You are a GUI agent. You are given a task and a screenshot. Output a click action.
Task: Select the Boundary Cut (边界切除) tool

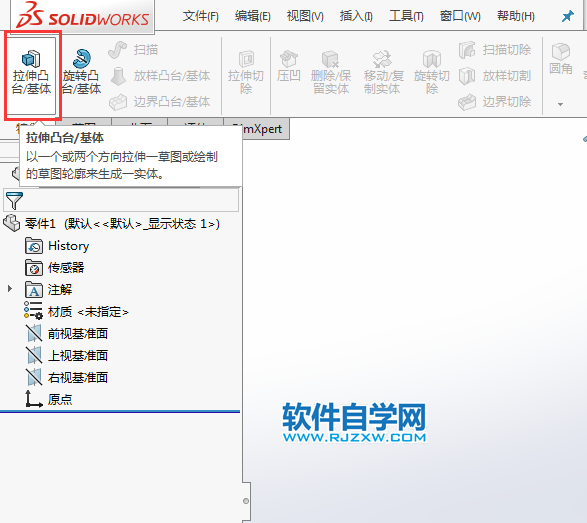tap(495, 101)
